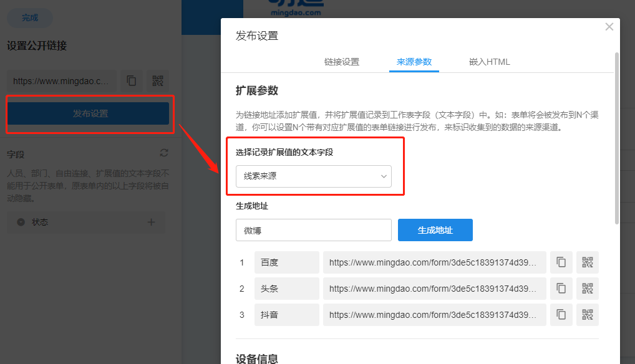Click the 抖音 row URL text

tap(433, 315)
